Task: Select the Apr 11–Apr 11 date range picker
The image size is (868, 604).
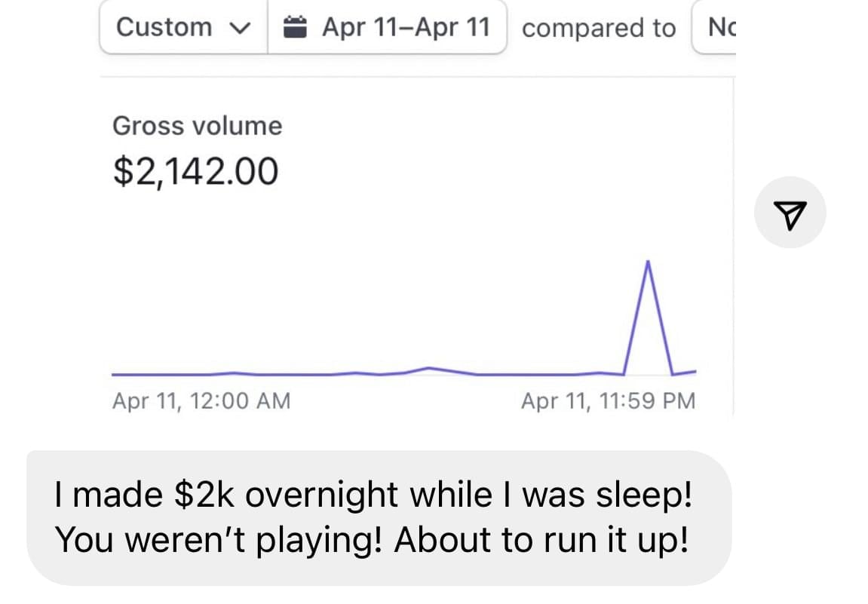Action: (x=388, y=27)
